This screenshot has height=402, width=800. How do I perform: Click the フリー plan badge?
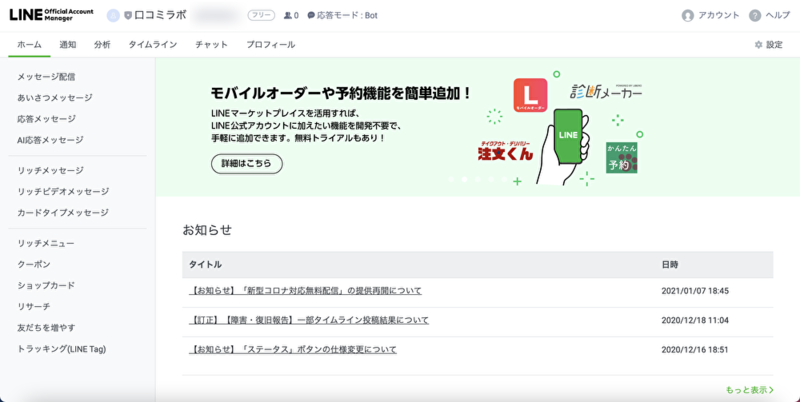pyautogui.click(x=261, y=15)
